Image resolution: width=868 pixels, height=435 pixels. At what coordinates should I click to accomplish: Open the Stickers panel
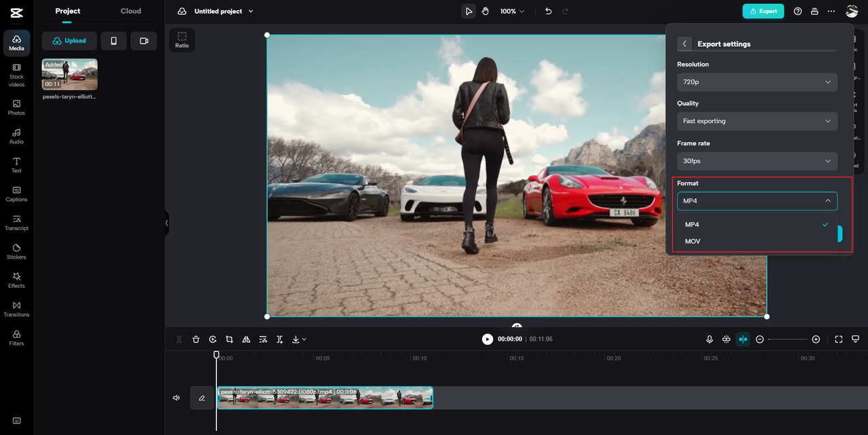point(16,252)
